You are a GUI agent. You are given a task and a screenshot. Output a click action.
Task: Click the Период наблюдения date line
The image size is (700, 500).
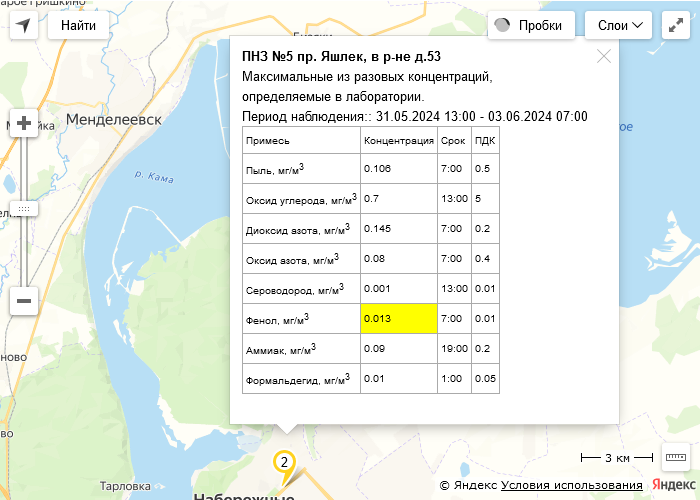click(415, 117)
